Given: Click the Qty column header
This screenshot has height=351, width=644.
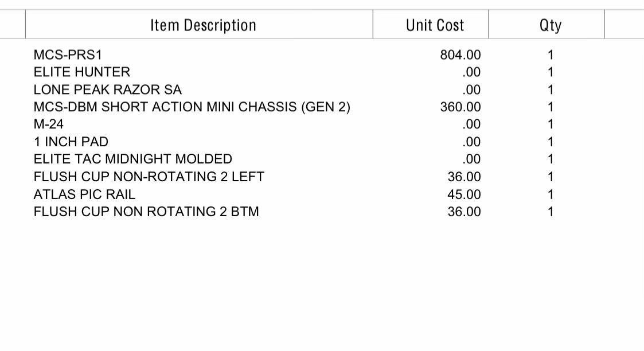Looking at the screenshot, I should click(551, 25).
